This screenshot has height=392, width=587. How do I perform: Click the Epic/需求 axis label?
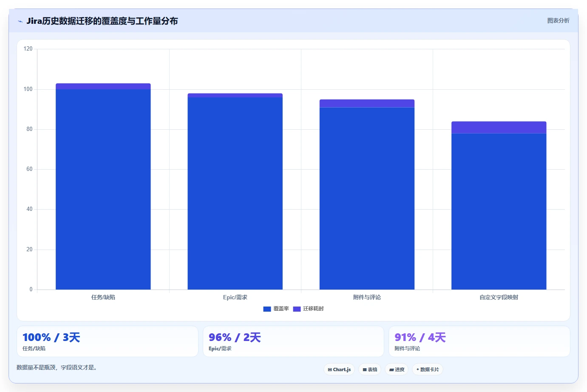(x=235, y=297)
